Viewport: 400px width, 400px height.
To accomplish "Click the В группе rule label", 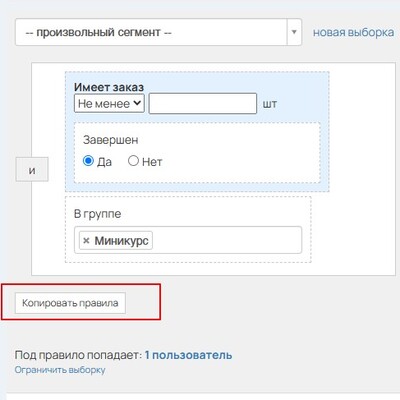I will point(97,214).
